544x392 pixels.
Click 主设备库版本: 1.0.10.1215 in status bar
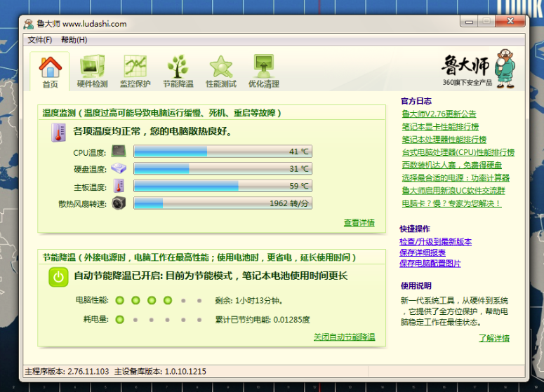(x=160, y=372)
